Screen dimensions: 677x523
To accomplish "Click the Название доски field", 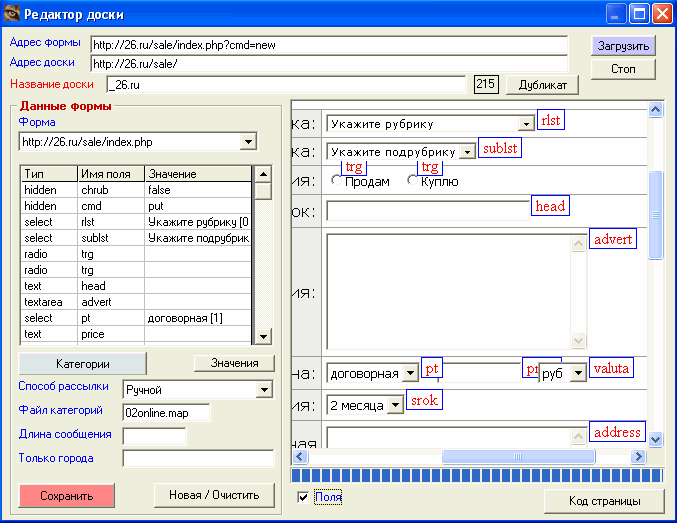I will (x=286, y=85).
